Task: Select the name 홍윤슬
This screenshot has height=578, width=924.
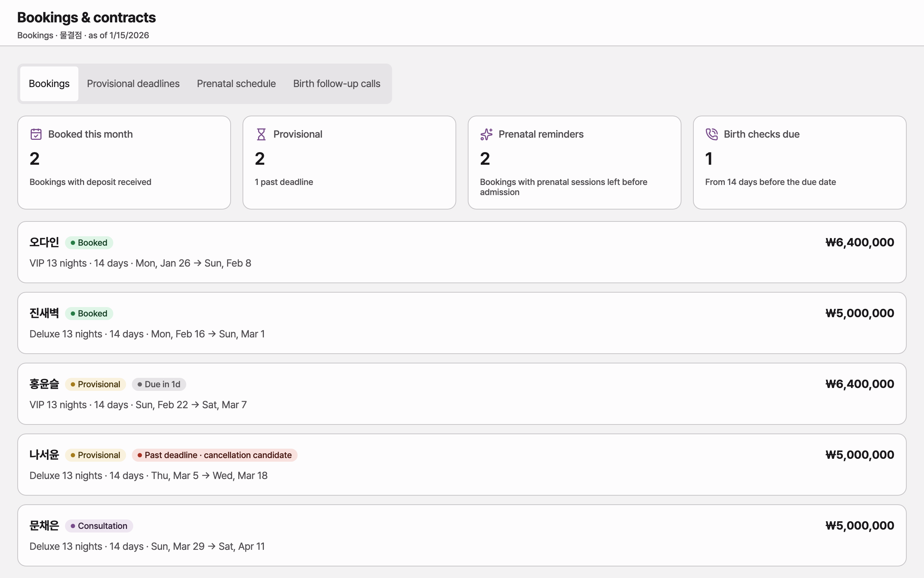Action: click(44, 384)
